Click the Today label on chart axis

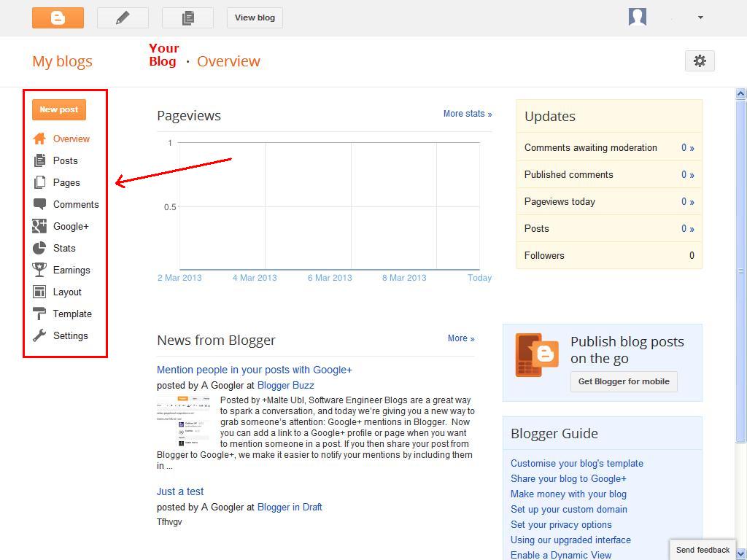pyautogui.click(x=479, y=278)
